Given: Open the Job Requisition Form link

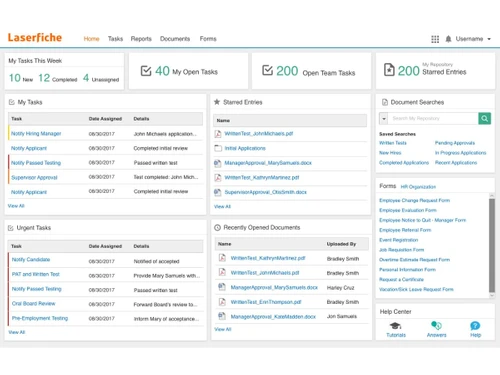Looking at the screenshot, I should (x=401, y=250).
